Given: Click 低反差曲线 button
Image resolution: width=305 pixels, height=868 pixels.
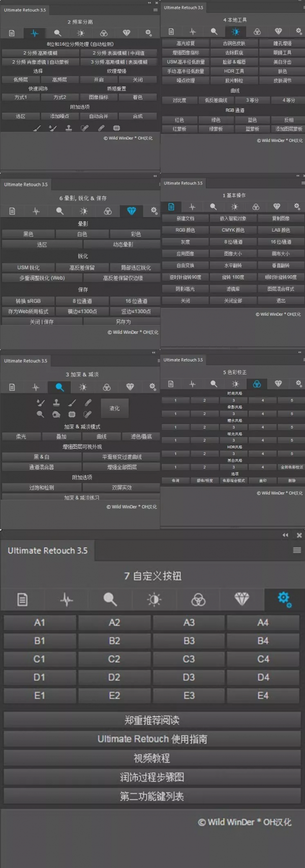Looking at the screenshot, I should pos(216,101).
